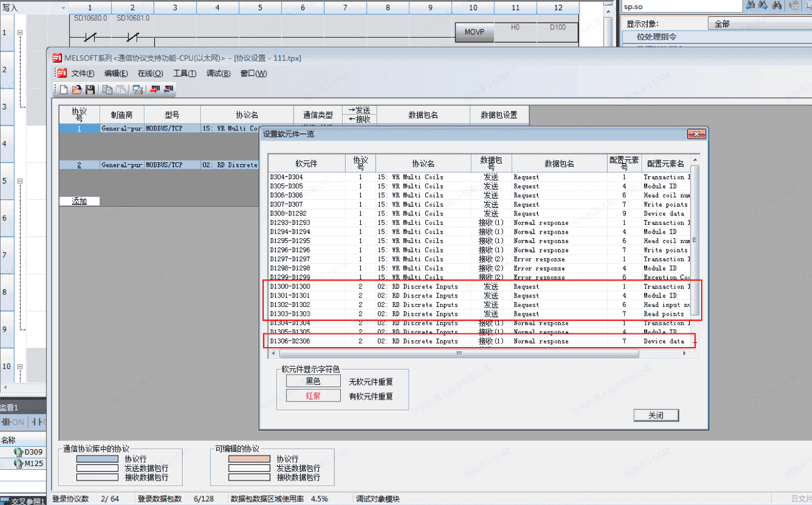Click the Paste toolbar icon
The height and width of the screenshot is (505, 812).
121,90
